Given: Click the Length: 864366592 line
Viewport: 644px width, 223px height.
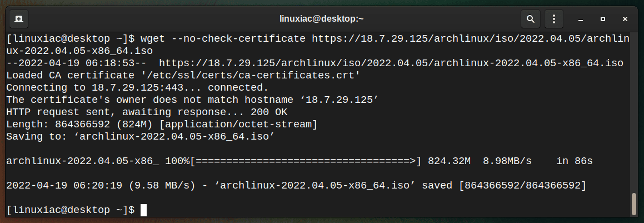Looking at the screenshot, I should pos(162,125).
